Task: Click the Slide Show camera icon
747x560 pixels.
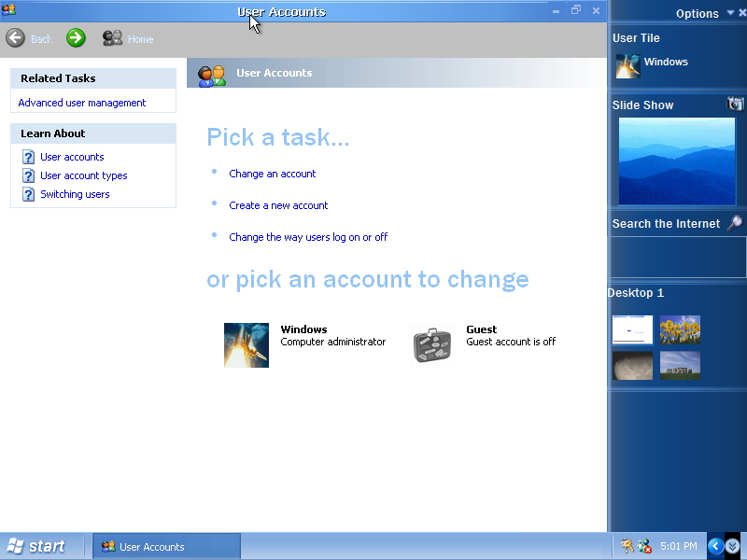Action: [x=735, y=104]
